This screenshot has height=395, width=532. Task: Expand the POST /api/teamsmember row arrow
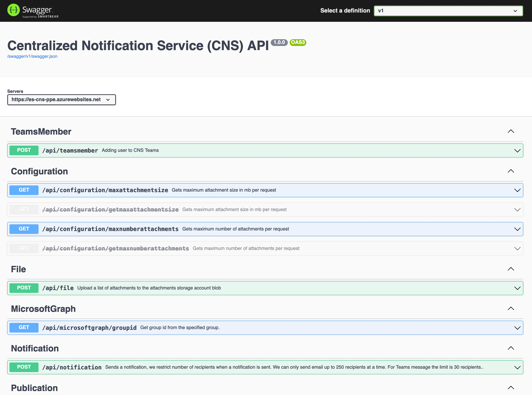click(517, 151)
